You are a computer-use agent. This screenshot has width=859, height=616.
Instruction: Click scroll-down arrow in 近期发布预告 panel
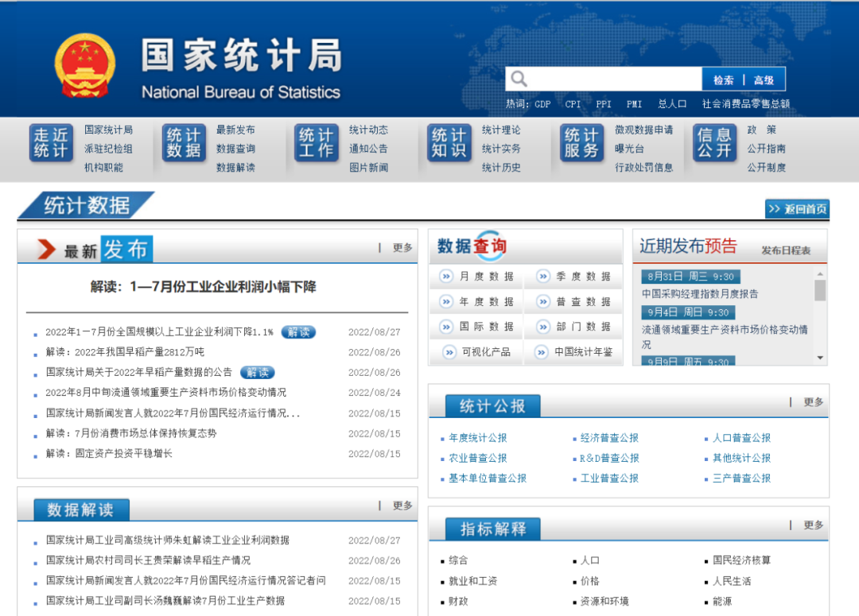(x=820, y=358)
